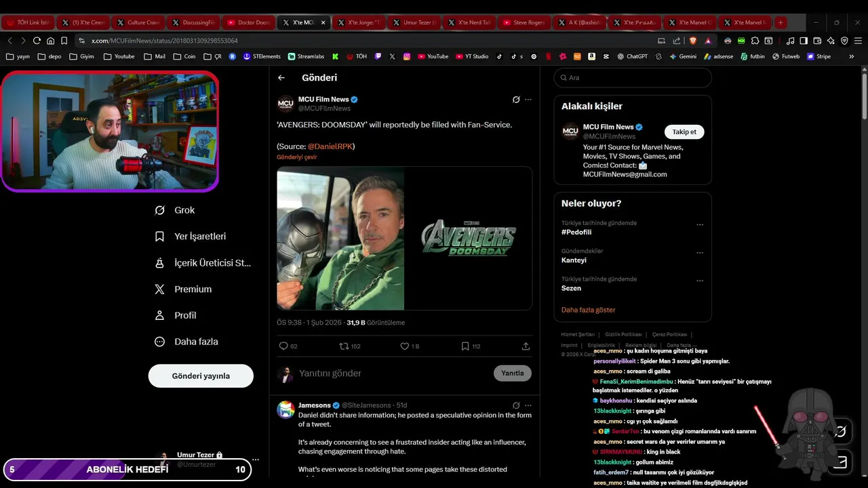Switch to Doctor Doom YouTube tab
The width and height of the screenshot is (868, 488).
coord(249,22)
